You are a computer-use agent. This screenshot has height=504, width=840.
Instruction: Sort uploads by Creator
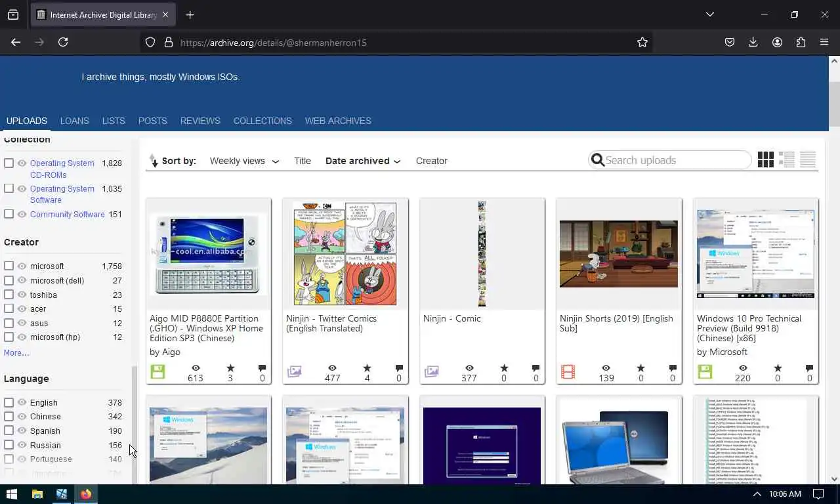[x=432, y=161]
